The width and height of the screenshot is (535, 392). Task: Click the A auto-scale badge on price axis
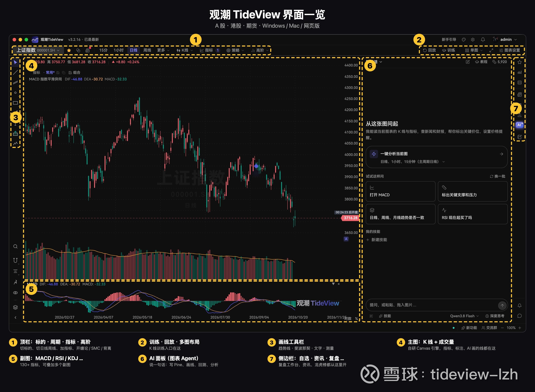(x=346, y=239)
